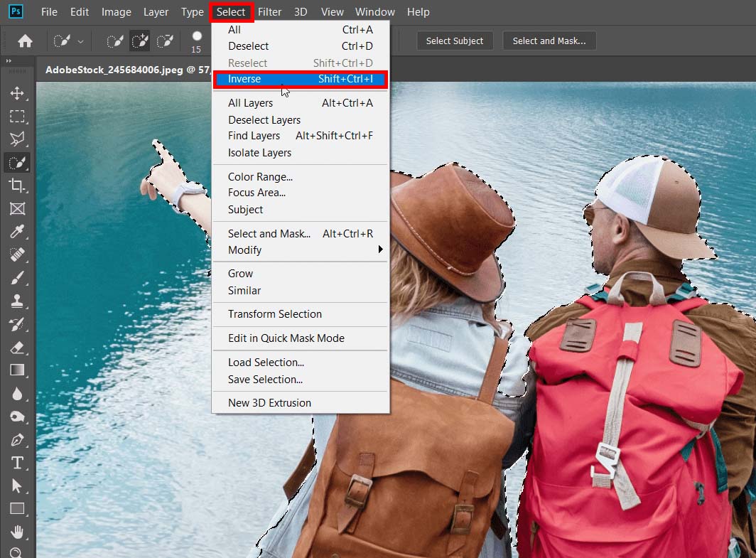The image size is (756, 558).
Task: Adjust the brush size indicator showing 15
Action: click(x=196, y=41)
